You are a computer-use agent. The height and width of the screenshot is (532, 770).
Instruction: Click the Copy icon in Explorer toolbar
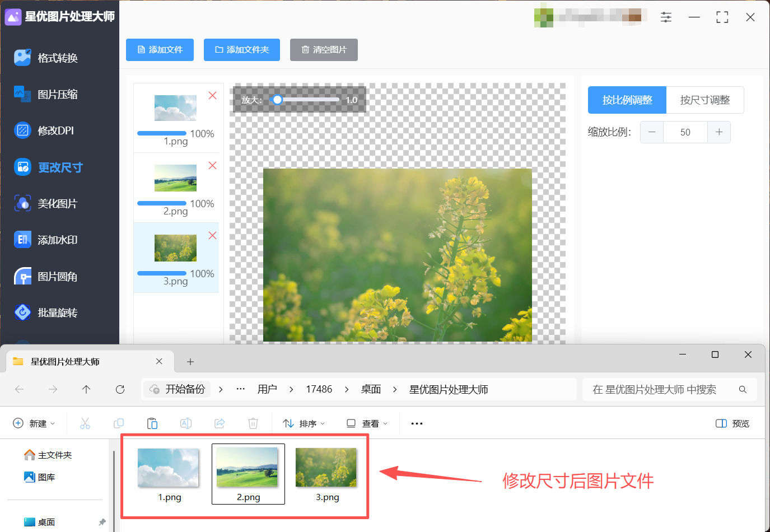pos(119,423)
